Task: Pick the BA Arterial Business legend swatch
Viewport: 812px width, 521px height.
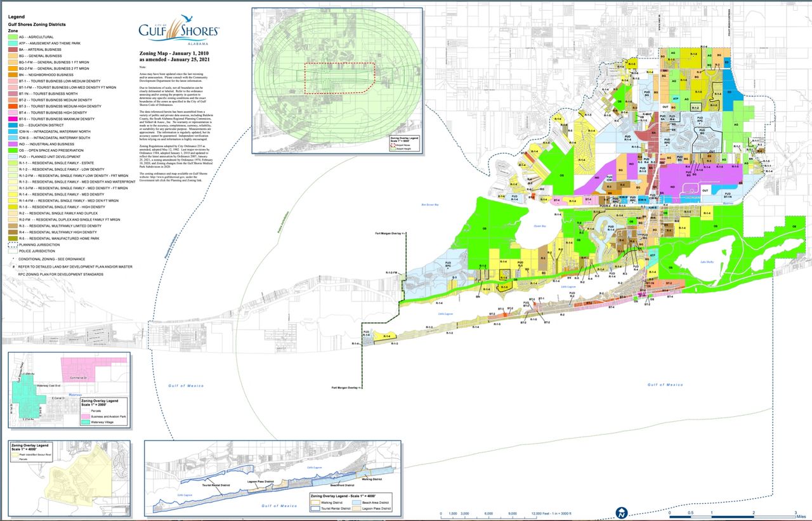Action: pos(12,49)
